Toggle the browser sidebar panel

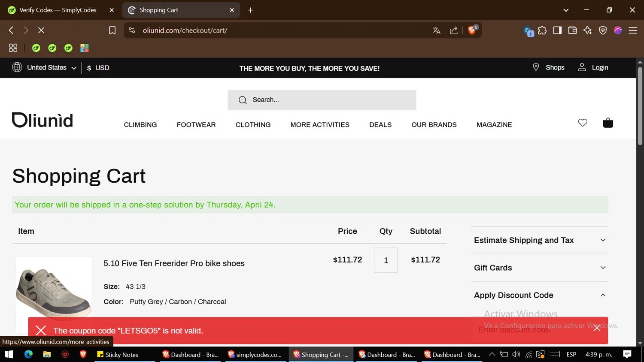click(557, 30)
